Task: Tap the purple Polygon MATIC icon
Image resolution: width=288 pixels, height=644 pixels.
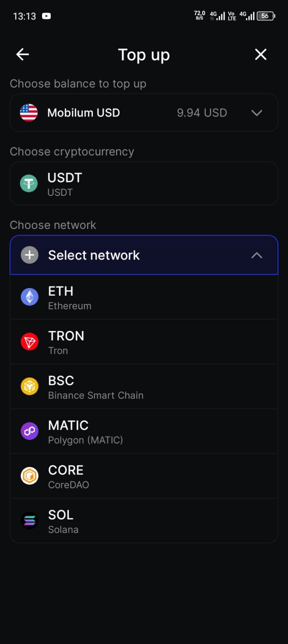Action: pyautogui.click(x=29, y=431)
